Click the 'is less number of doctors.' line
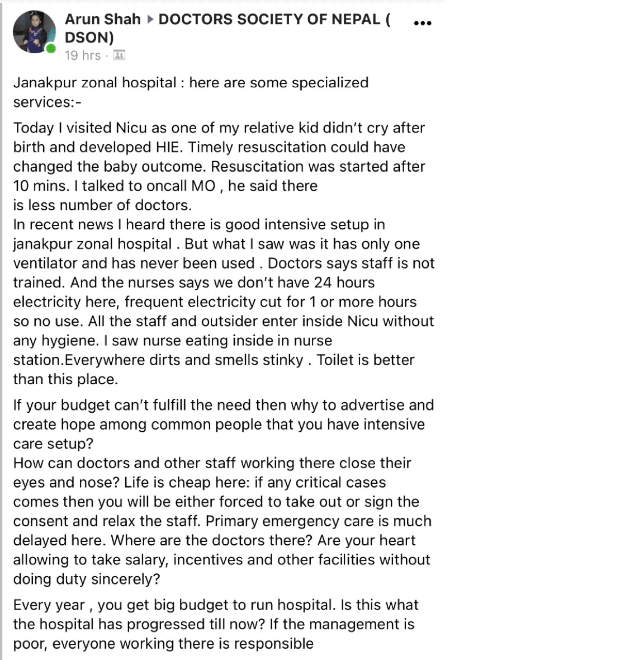This screenshot has width=644, height=660. coord(102,205)
